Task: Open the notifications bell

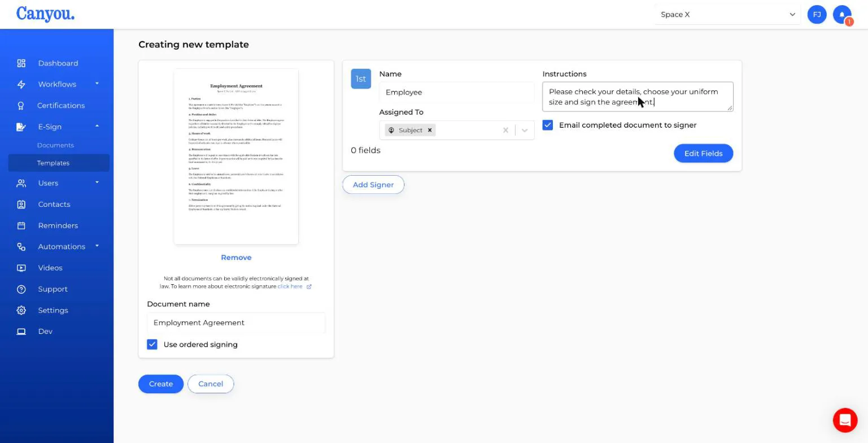Action: tap(842, 15)
